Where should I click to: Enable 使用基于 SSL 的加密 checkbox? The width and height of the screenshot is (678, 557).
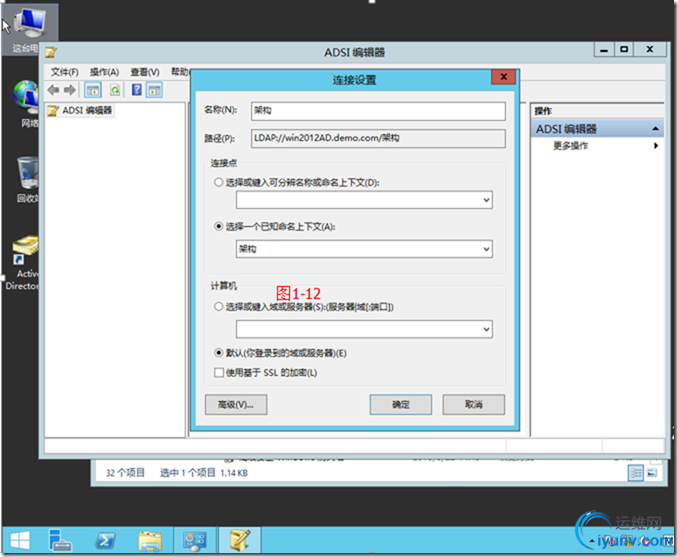[x=219, y=372]
